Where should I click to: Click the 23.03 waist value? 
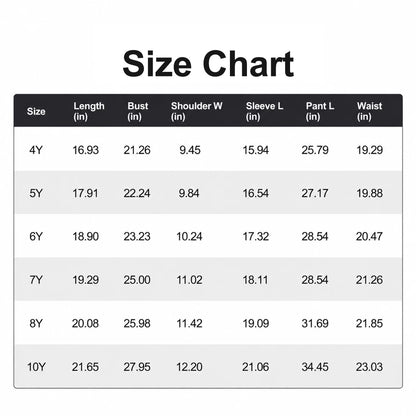369,367
